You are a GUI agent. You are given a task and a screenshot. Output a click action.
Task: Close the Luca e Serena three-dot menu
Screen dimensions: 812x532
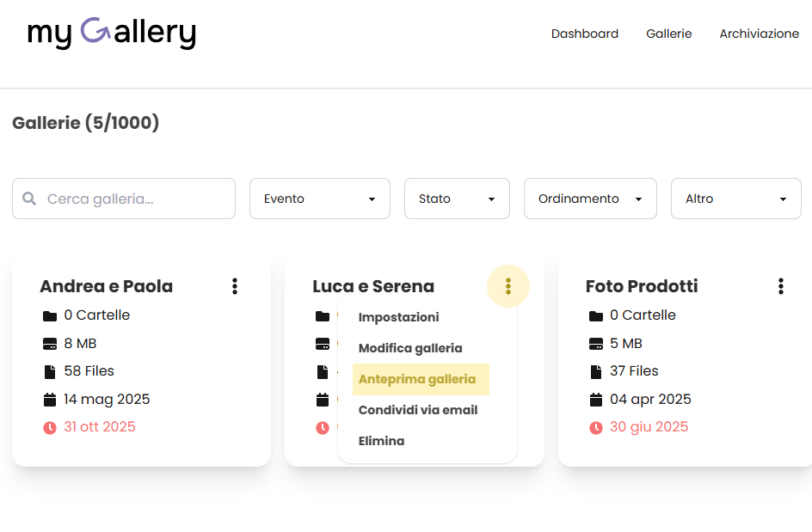pyautogui.click(x=508, y=286)
